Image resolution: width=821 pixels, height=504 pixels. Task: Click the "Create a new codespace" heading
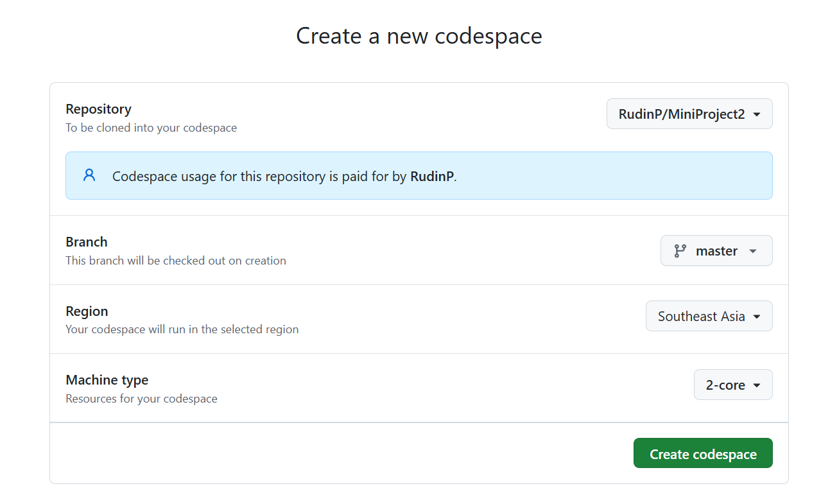(x=419, y=35)
